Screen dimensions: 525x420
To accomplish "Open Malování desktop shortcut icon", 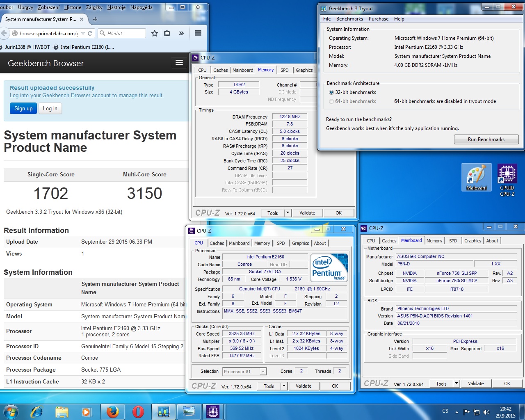I will (x=476, y=177).
